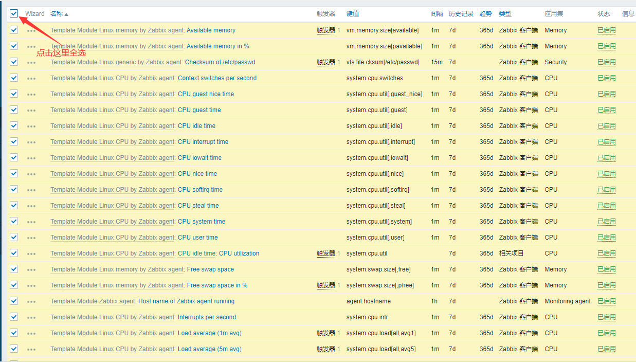Open 触发器 link in Checksum /etc/passwd row
Screen dimensions: 636x364
pyautogui.click(x=326, y=62)
